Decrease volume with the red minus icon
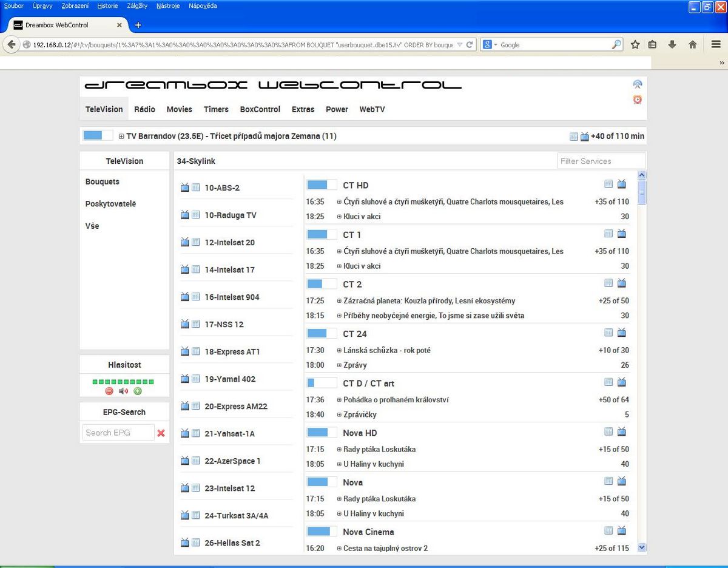 [109, 391]
